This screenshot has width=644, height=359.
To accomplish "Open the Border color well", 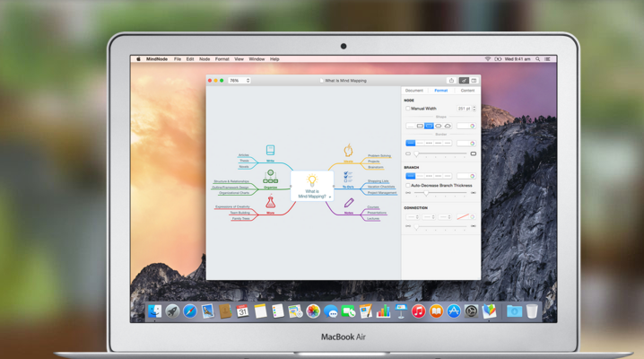I will click(466, 143).
